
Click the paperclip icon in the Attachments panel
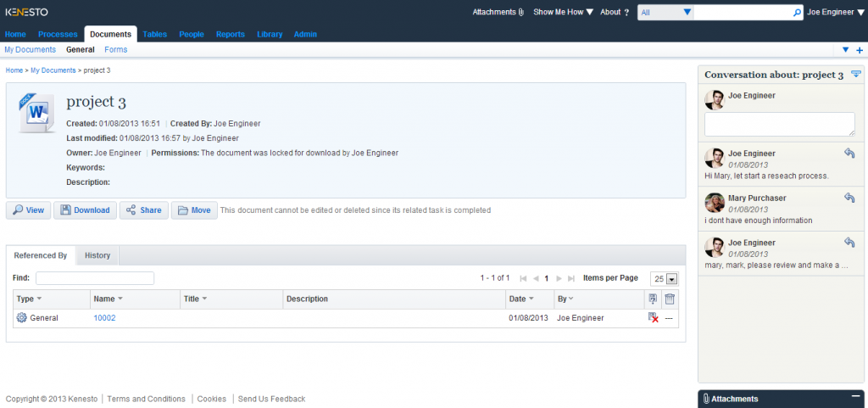click(x=706, y=399)
